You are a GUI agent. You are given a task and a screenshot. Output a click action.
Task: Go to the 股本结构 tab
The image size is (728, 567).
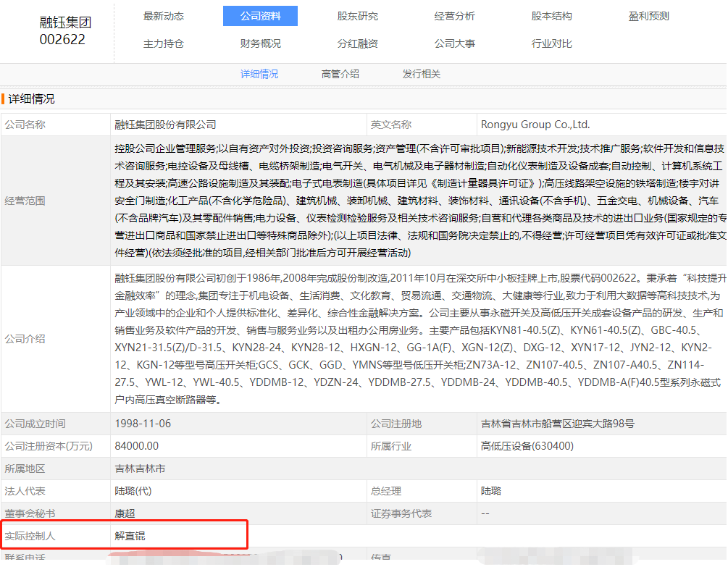(x=551, y=16)
